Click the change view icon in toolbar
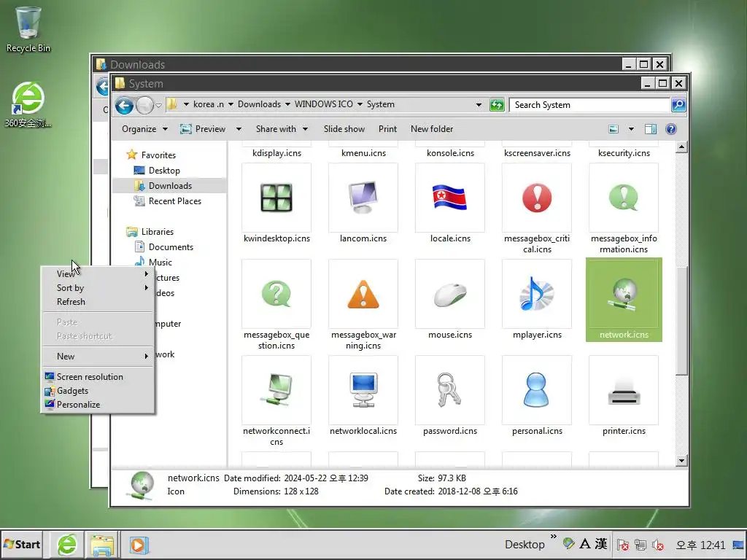 coord(614,129)
